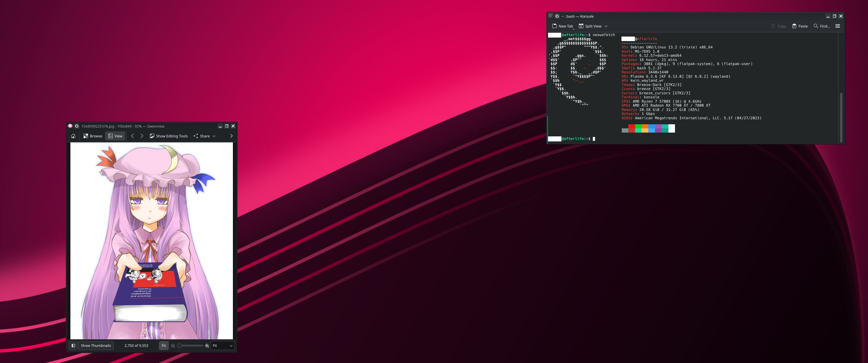Toggle the Gwenview sidebar button

point(73,346)
